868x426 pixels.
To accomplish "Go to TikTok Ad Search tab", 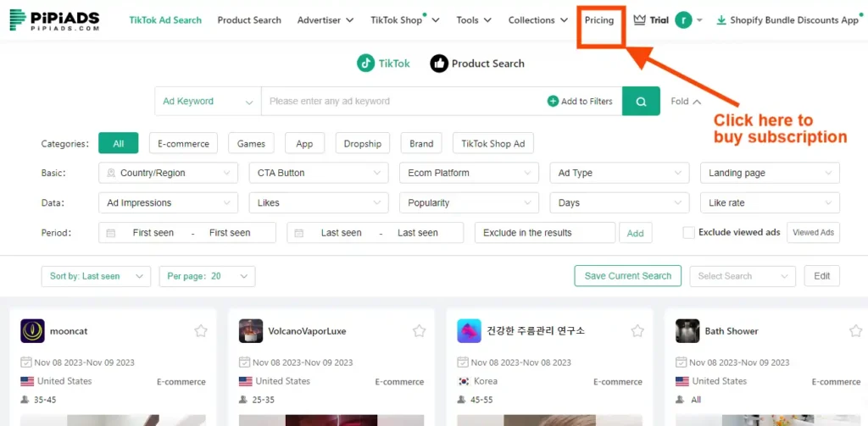I will tap(165, 20).
